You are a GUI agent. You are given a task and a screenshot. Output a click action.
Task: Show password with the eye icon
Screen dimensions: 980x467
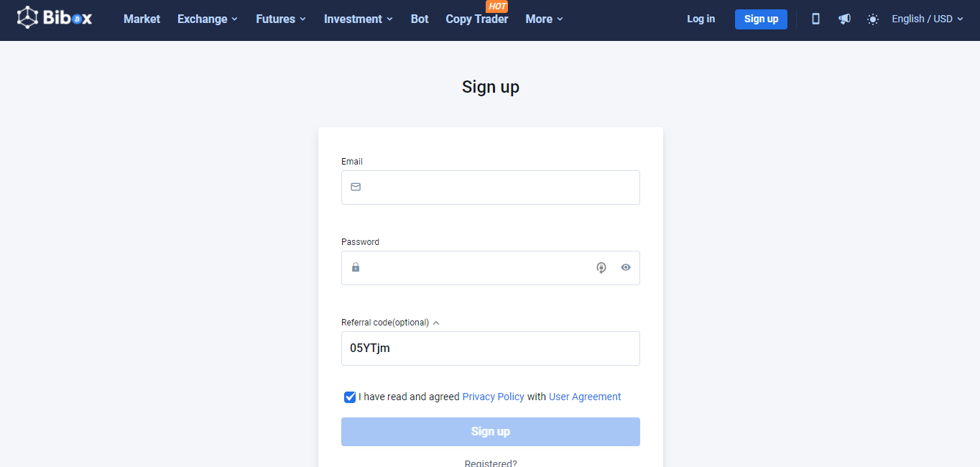click(x=626, y=267)
